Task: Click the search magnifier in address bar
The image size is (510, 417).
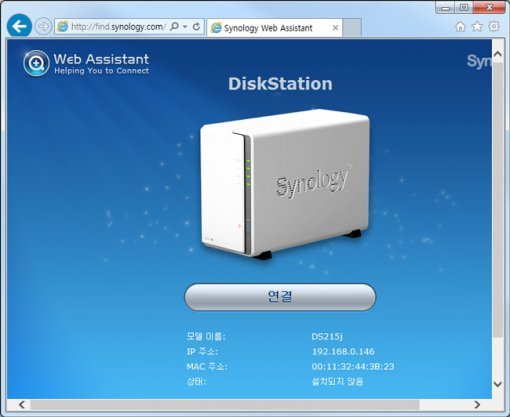Action: coord(174,26)
